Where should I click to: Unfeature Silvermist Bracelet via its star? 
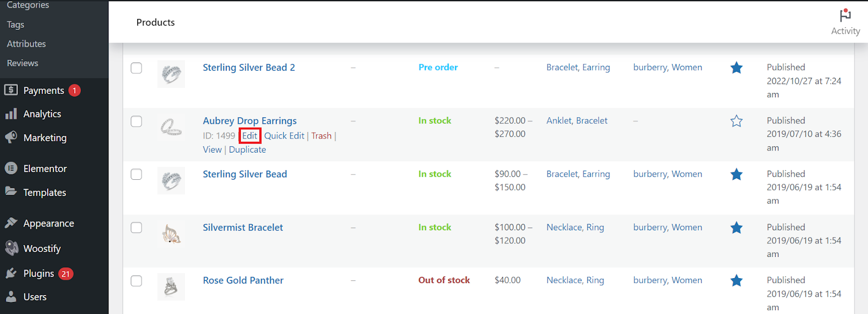click(736, 228)
